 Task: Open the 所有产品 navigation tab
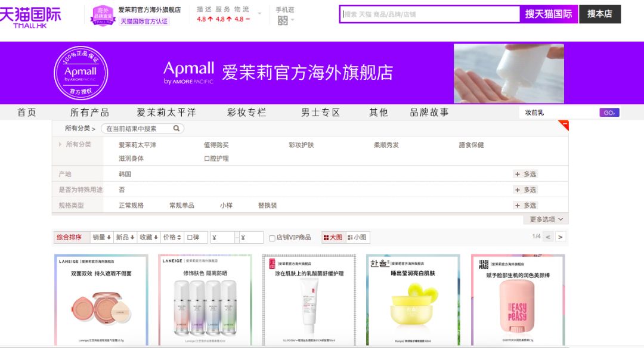click(x=89, y=113)
